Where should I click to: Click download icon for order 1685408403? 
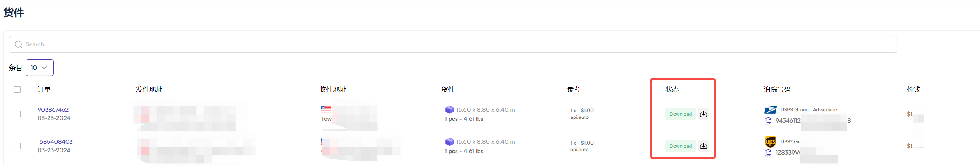(x=703, y=146)
